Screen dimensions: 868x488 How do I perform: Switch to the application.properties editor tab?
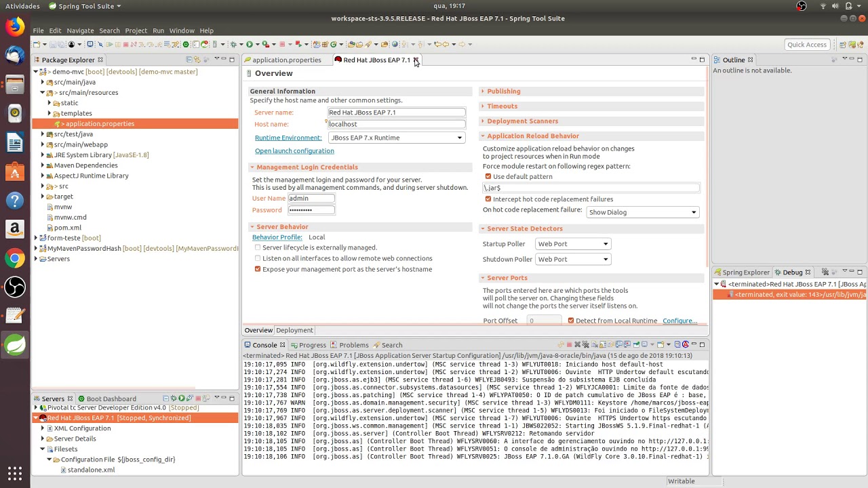tap(286, 60)
